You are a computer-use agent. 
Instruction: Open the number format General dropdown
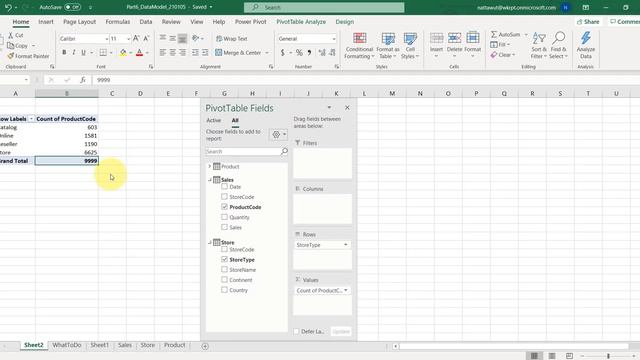pos(333,39)
